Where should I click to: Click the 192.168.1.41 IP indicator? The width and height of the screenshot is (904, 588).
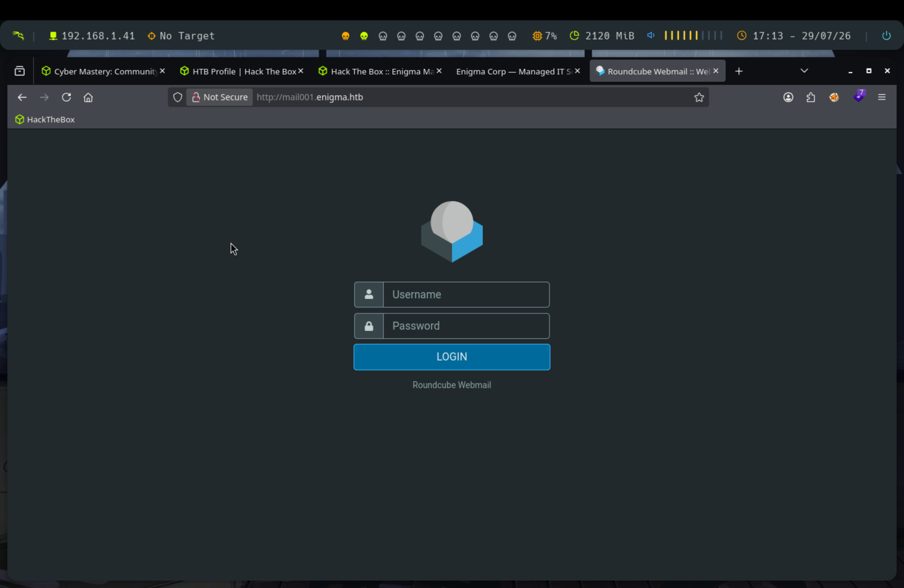pyautogui.click(x=92, y=36)
